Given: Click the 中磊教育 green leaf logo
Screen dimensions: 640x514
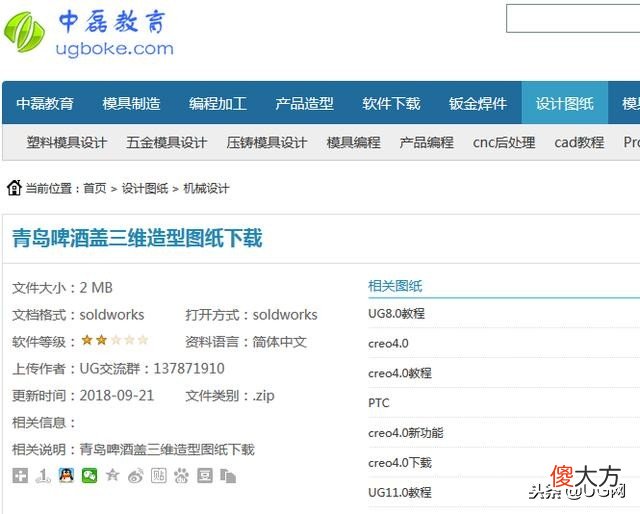Looking at the screenshot, I should point(24,32).
